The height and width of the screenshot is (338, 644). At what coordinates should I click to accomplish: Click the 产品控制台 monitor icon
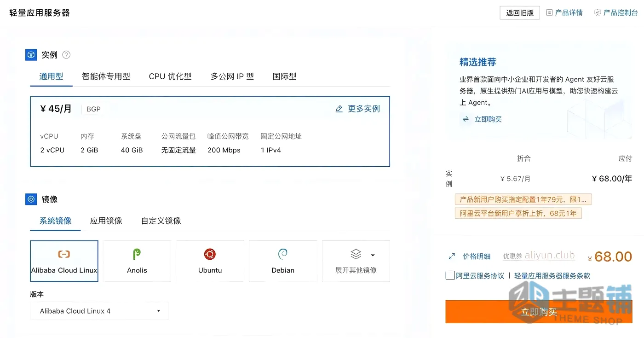tap(598, 12)
